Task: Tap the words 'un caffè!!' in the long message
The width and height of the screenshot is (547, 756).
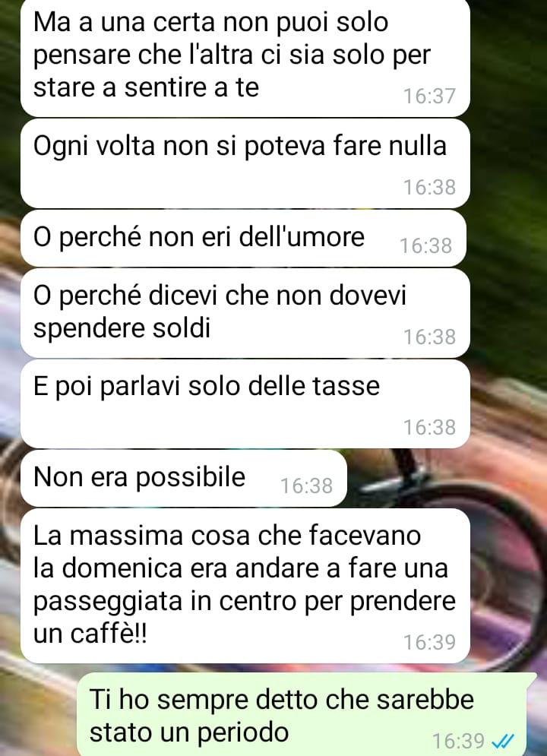Action: (90, 634)
